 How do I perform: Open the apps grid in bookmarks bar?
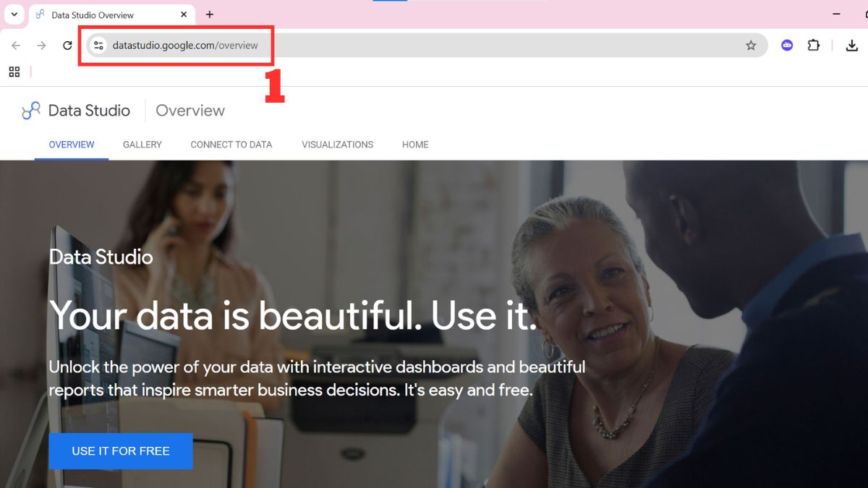(x=14, y=72)
